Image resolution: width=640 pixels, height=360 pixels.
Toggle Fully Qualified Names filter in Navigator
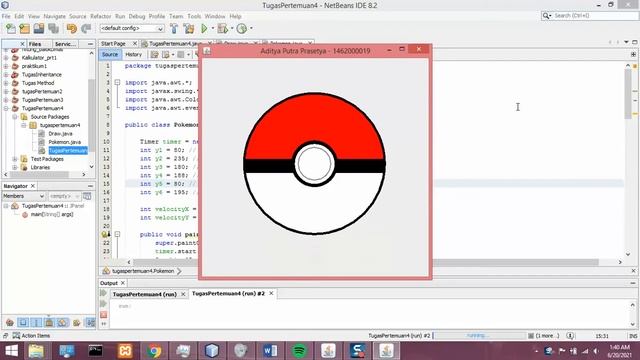pos(76,323)
